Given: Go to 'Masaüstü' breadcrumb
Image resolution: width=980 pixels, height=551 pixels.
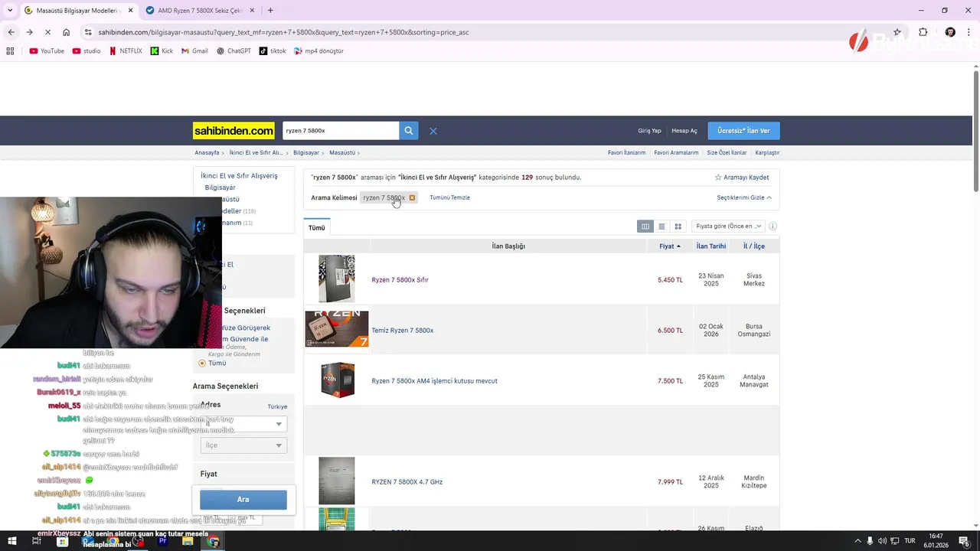Looking at the screenshot, I should (x=342, y=153).
